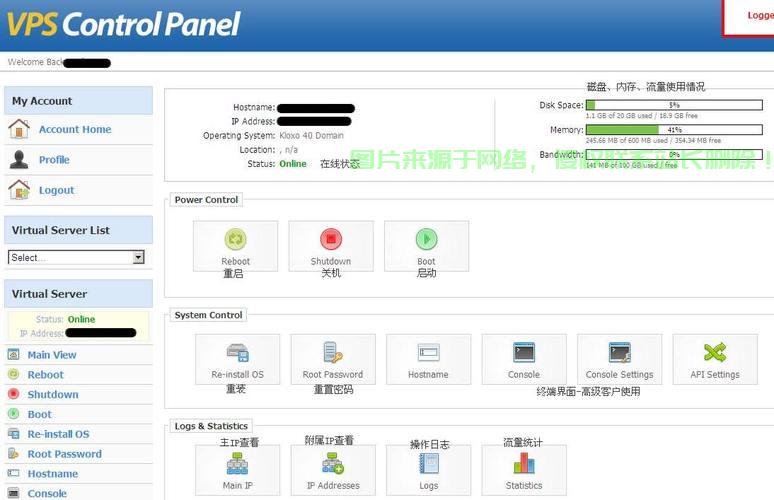Click Hostname text link in sidebar

click(x=53, y=474)
